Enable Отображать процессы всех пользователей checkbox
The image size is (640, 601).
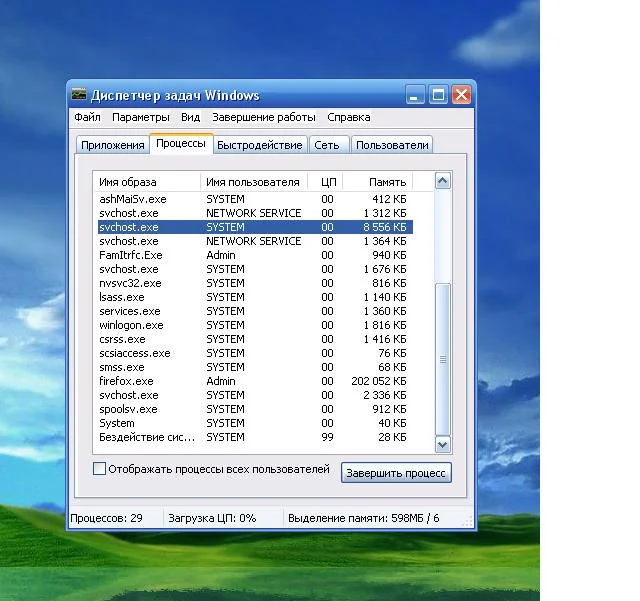click(99, 468)
